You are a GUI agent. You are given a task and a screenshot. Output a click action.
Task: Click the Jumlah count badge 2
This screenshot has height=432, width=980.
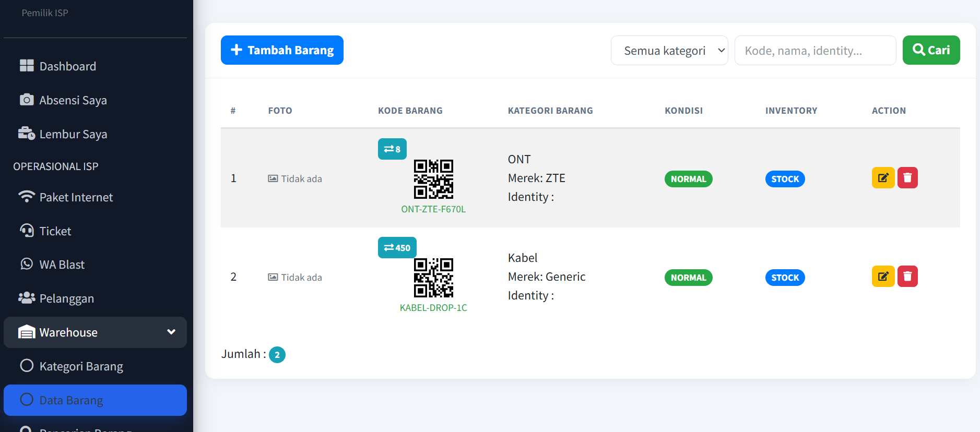[x=277, y=355]
